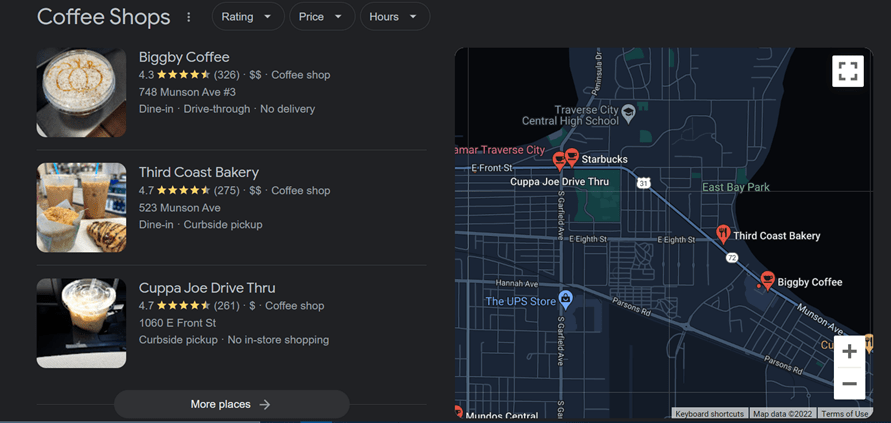Select The UPS Store map marker
Screen dimensions: 891x423
(565, 297)
